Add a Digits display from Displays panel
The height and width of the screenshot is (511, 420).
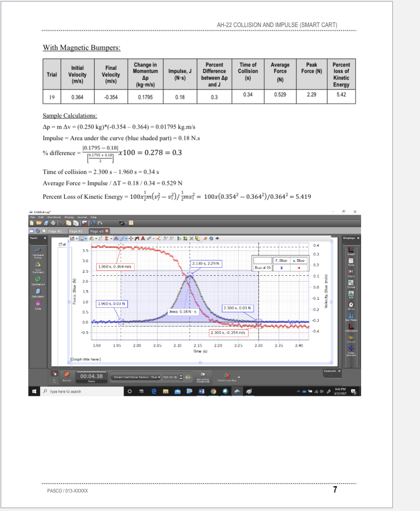[x=351, y=273]
